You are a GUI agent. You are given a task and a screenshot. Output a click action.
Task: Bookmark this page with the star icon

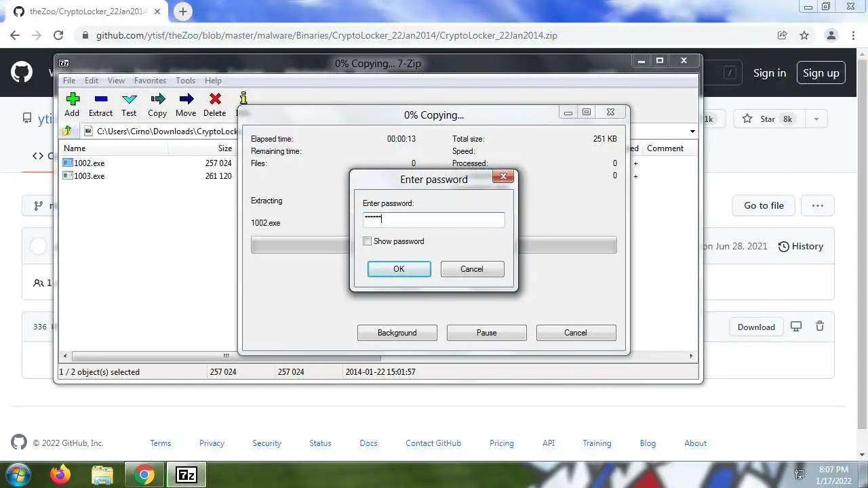coord(804,35)
